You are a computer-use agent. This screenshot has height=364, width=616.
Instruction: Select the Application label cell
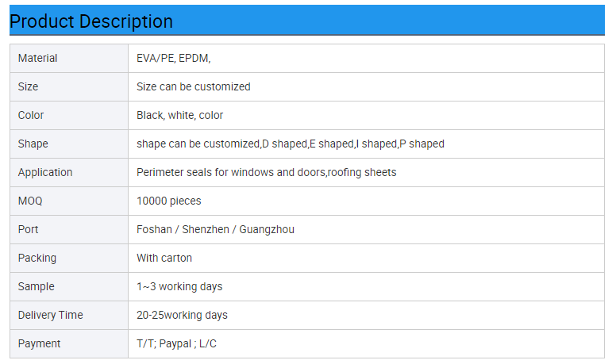coord(45,172)
